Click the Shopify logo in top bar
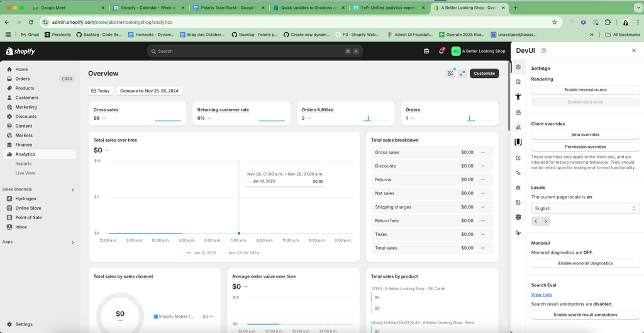The width and height of the screenshot is (644, 333). pyautogui.click(x=21, y=51)
